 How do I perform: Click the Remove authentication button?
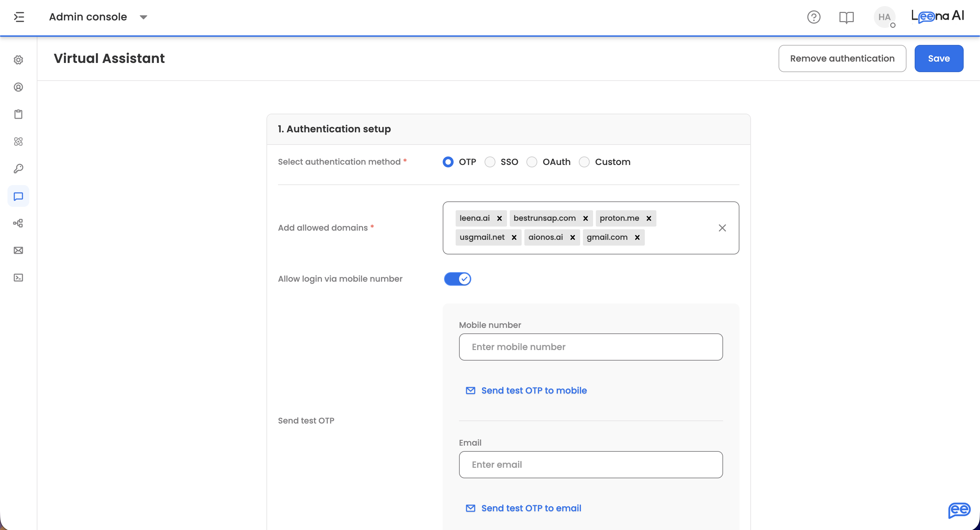[x=842, y=59]
